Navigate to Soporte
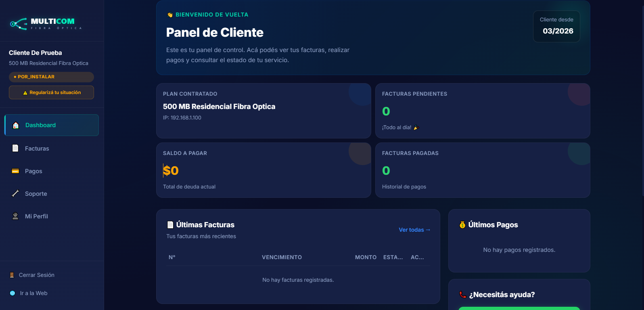644x310 pixels. click(x=52, y=194)
